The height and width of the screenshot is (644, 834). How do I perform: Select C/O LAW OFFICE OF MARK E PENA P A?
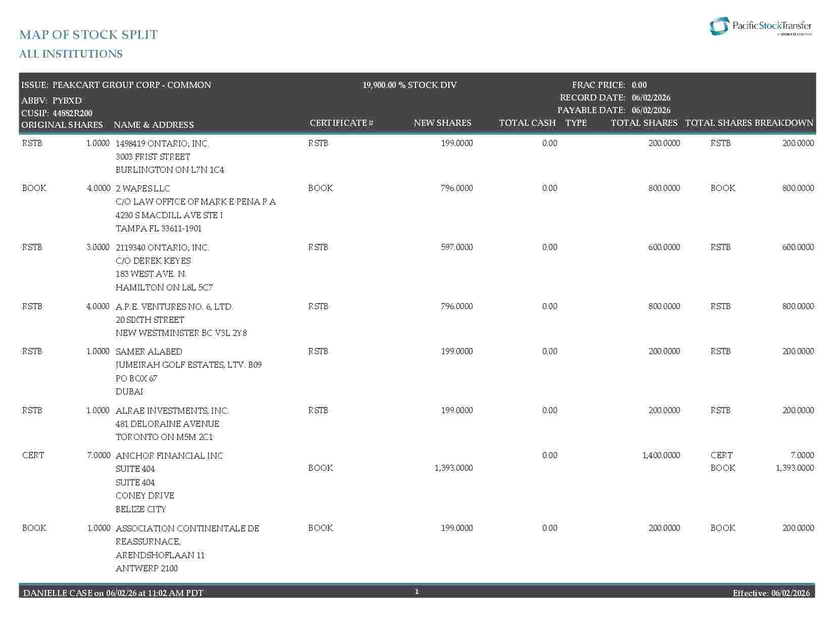[196, 202]
